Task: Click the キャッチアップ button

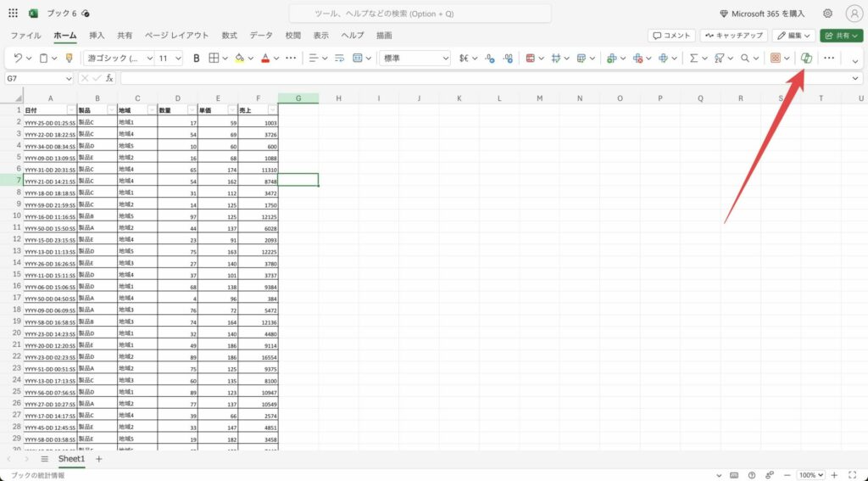Action: tap(733, 36)
